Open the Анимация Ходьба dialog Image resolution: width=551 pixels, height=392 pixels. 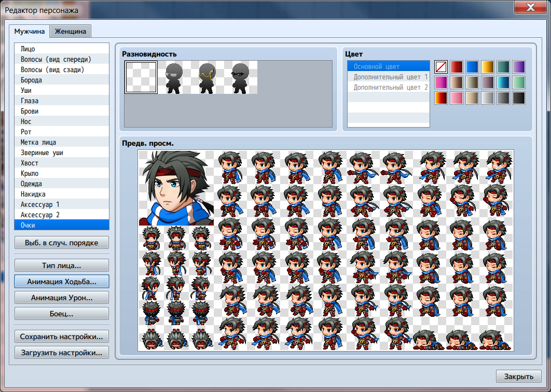pos(62,282)
